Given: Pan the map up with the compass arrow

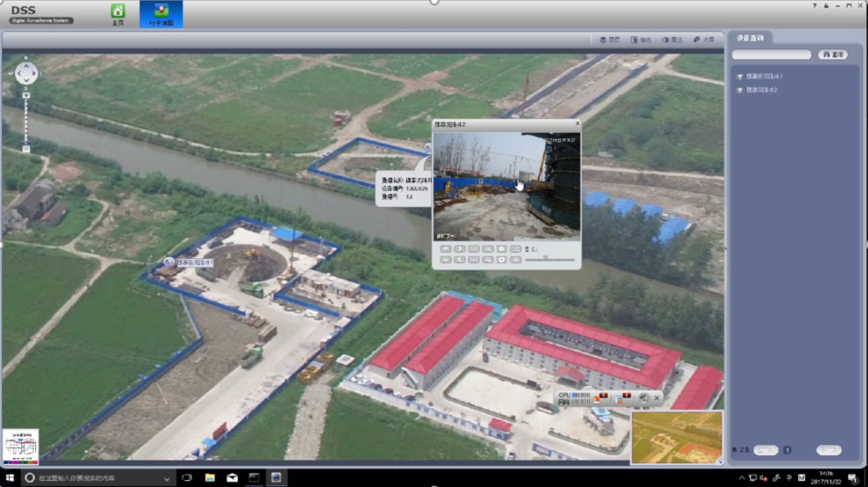Looking at the screenshot, I should (x=26, y=65).
